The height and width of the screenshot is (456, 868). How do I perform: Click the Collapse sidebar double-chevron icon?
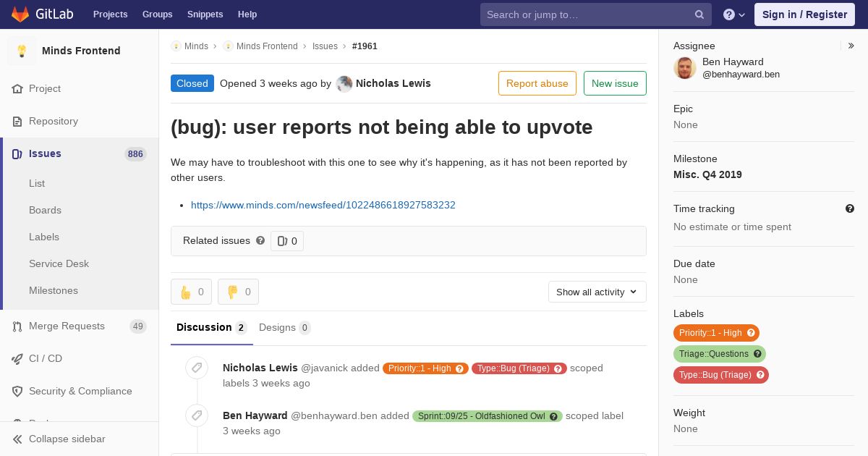click(17, 439)
